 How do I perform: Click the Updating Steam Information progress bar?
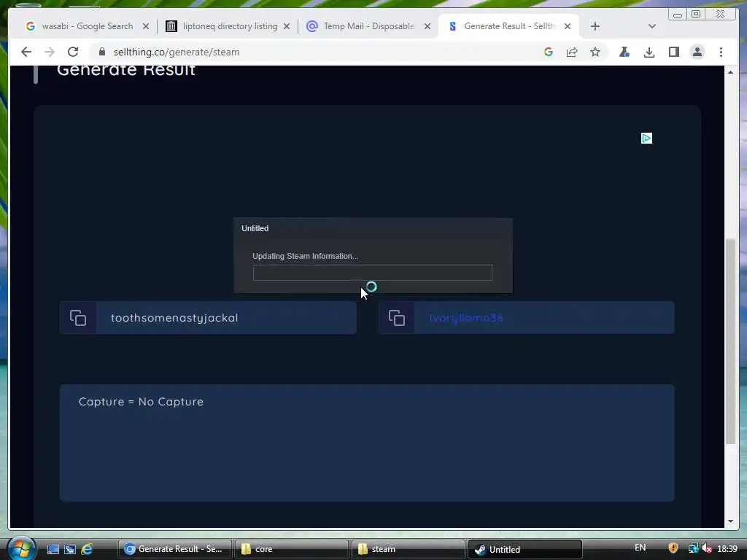tap(373, 273)
